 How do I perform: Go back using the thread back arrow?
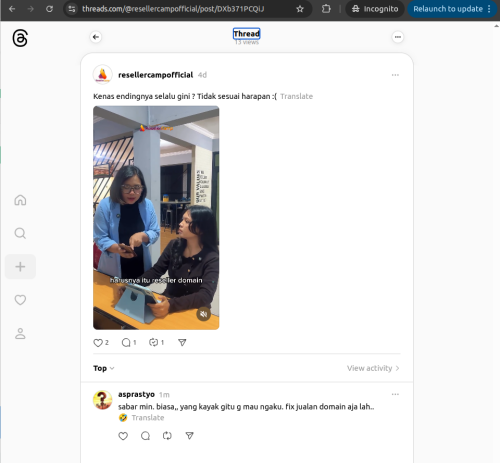tap(96, 37)
